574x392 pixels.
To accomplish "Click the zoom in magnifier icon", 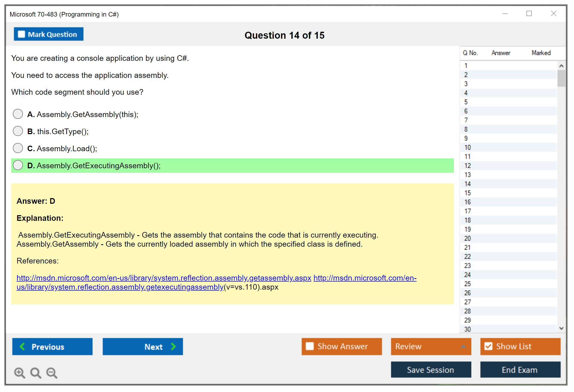I will pyautogui.click(x=19, y=373).
